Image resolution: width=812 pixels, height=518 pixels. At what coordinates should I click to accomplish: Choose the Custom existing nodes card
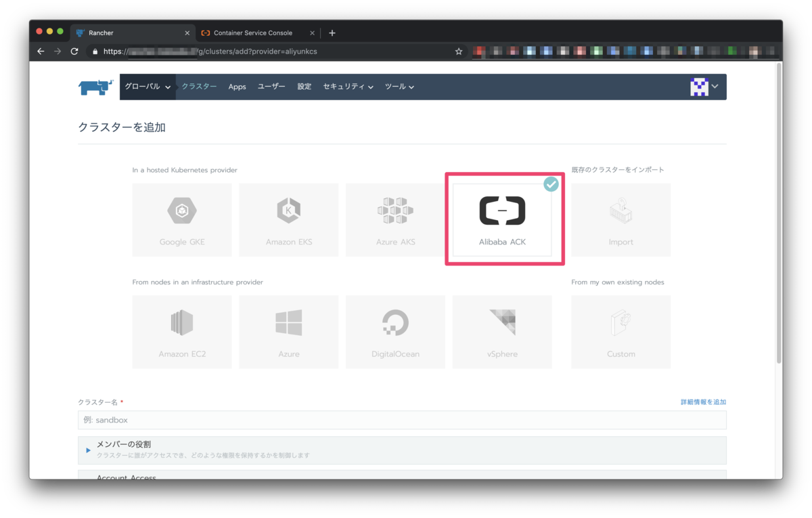[621, 332]
